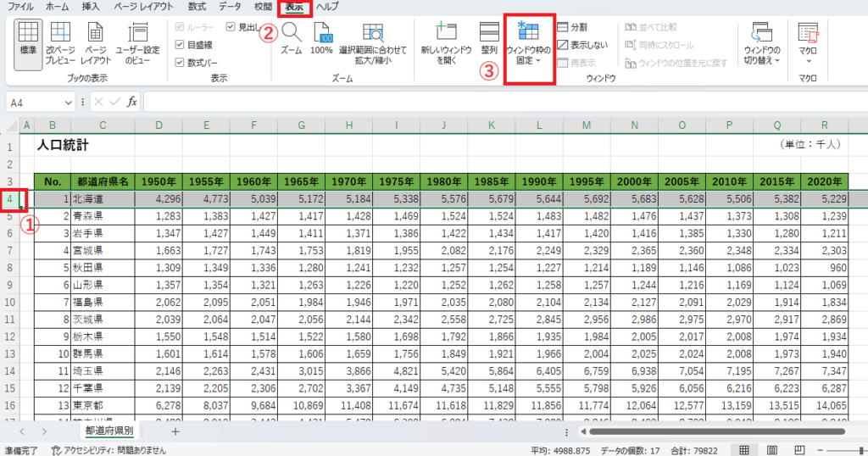The image size is (868, 456).
Task: Click the (単位：千人) cell
Action: coord(810,144)
